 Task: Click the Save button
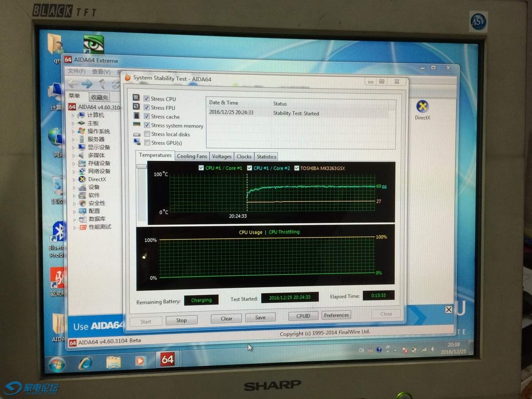click(x=260, y=317)
